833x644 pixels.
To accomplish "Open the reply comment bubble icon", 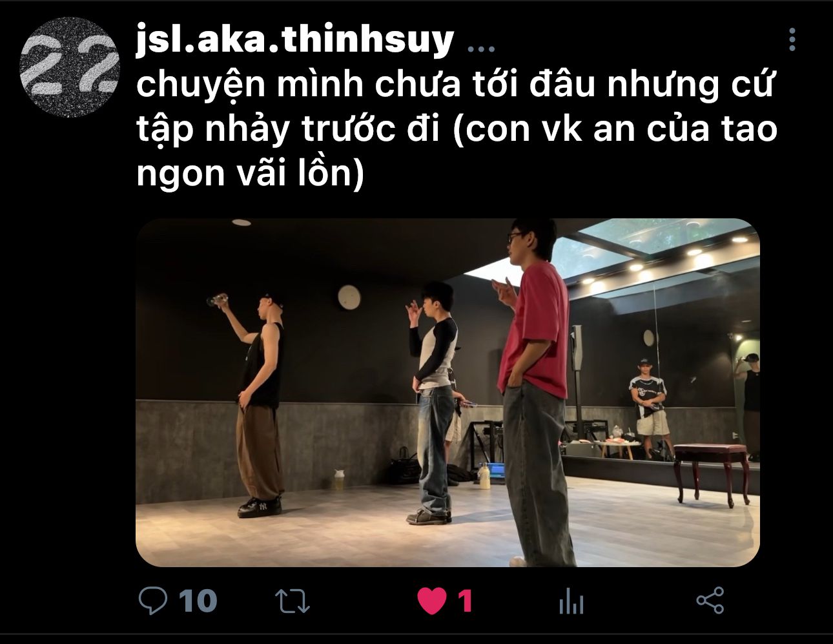I will tap(153, 601).
